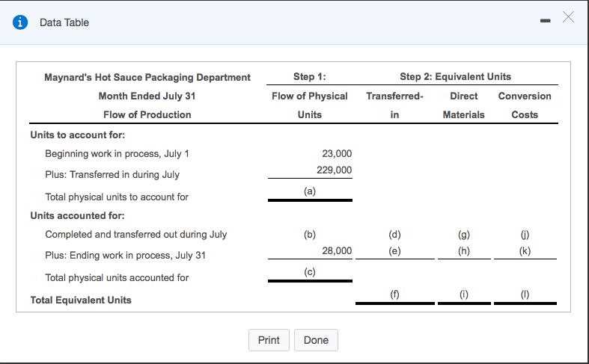This screenshot has width=589, height=364.
Task: Click 'Conversion' column header
Action: click(x=525, y=96)
